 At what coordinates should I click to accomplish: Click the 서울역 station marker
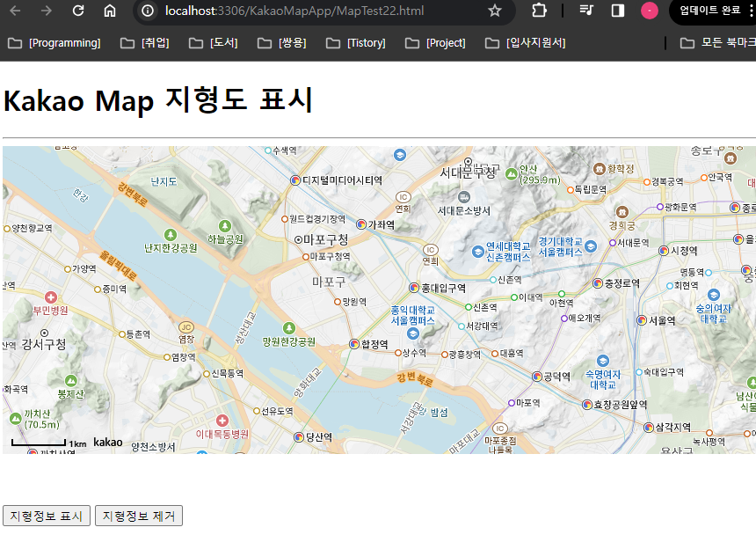pos(642,320)
